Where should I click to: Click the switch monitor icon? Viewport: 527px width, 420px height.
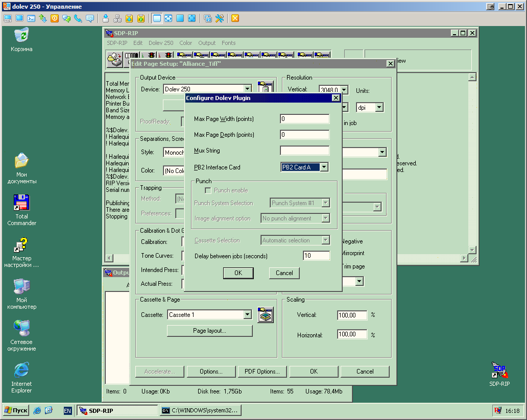click(x=208, y=18)
